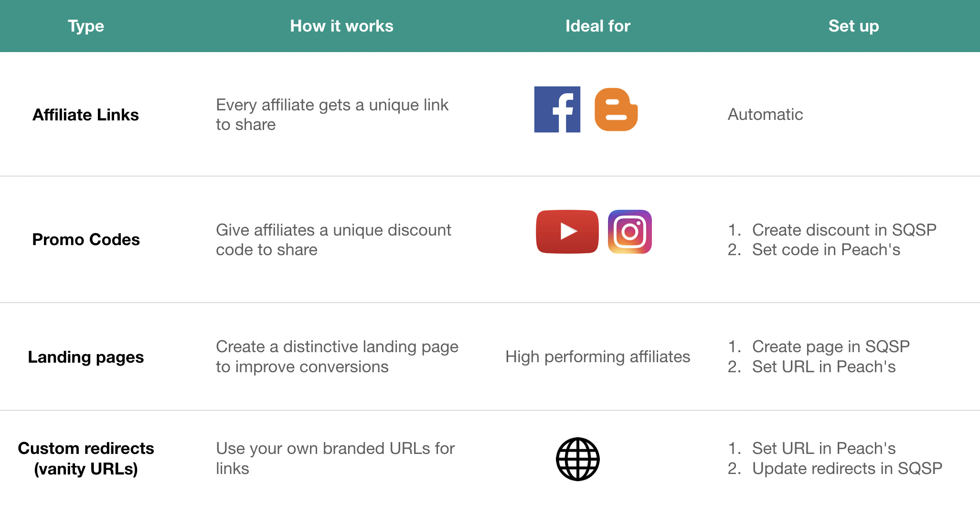Click the black globe icon
This screenshot has width=980, height=517.
click(x=577, y=459)
